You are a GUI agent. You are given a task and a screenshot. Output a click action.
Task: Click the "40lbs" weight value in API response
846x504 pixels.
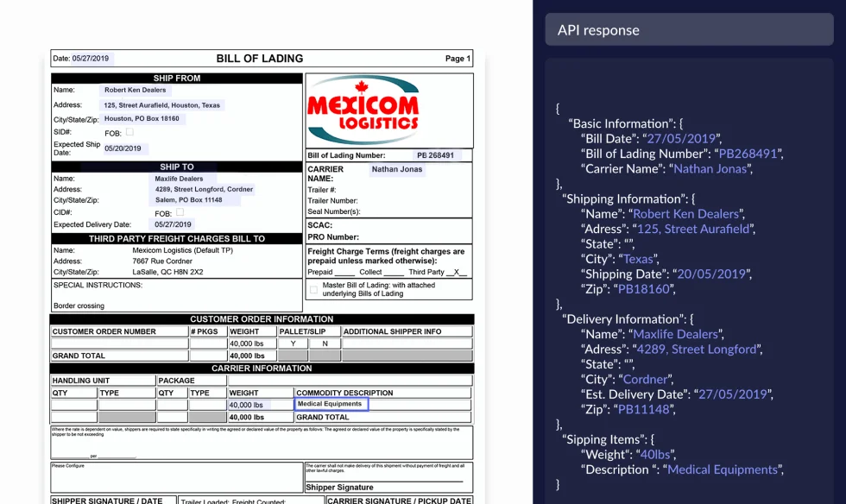tap(654, 454)
